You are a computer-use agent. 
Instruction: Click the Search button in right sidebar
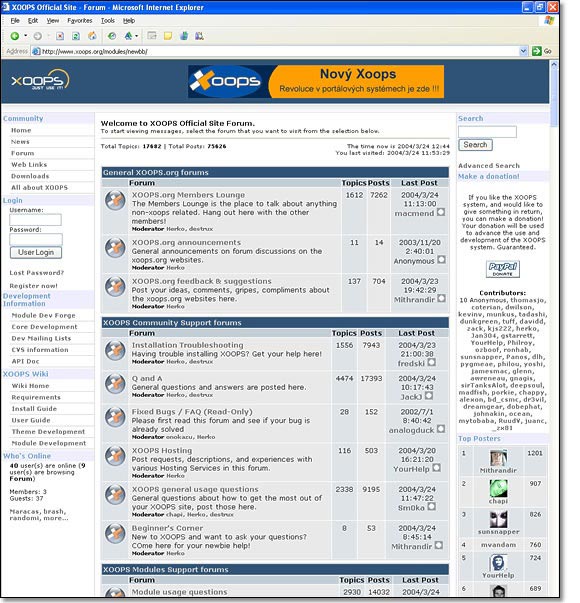coord(475,145)
